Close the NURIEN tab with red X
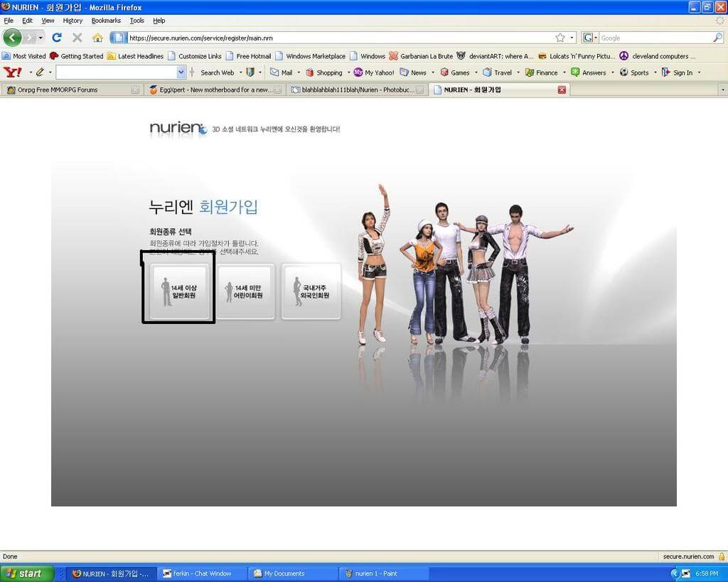Viewport: 728px width, 582px height. tap(562, 90)
